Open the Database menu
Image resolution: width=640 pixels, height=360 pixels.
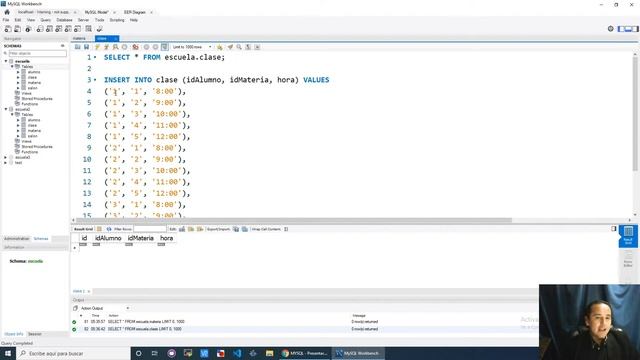[64, 20]
